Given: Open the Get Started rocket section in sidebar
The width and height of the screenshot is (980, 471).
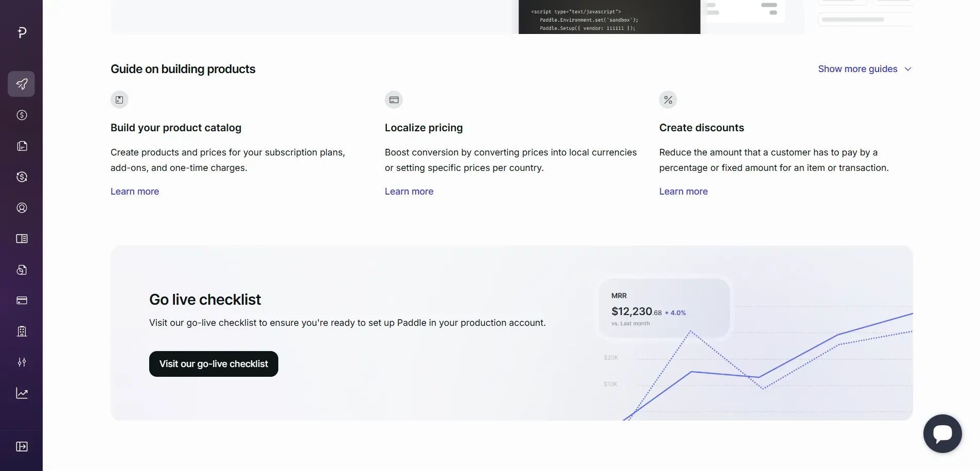Looking at the screenshot, I should click(21, 84).
